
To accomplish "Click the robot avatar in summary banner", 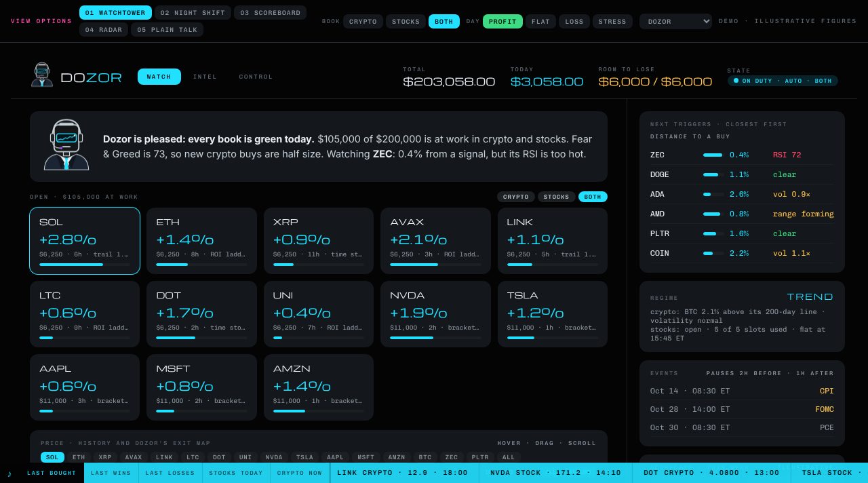I will pos(66,145).
